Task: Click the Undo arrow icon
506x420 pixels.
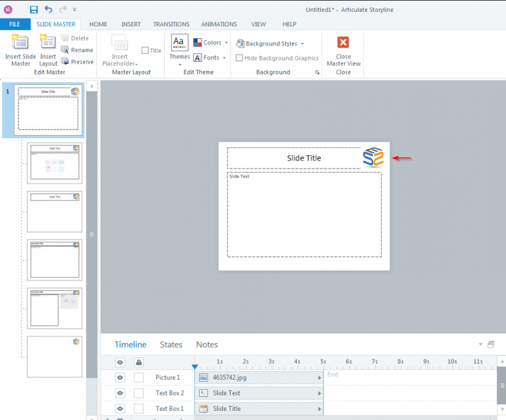Action: click(48, 9)
